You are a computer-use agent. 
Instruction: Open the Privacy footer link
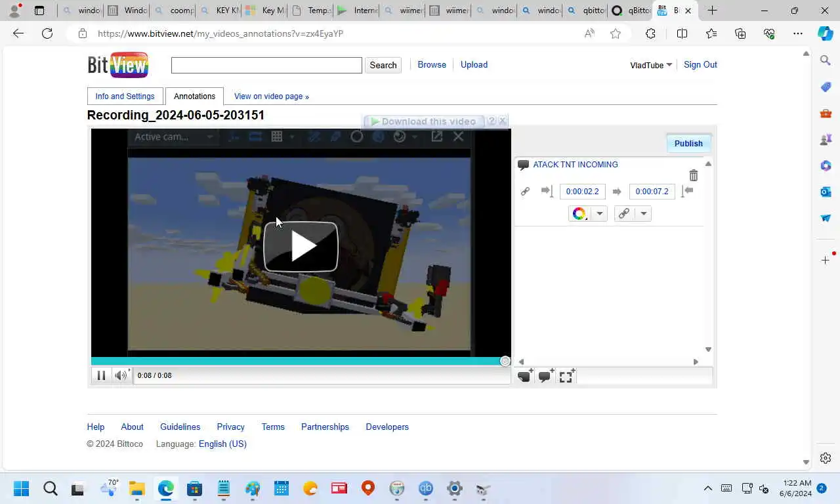pos(230,427)
